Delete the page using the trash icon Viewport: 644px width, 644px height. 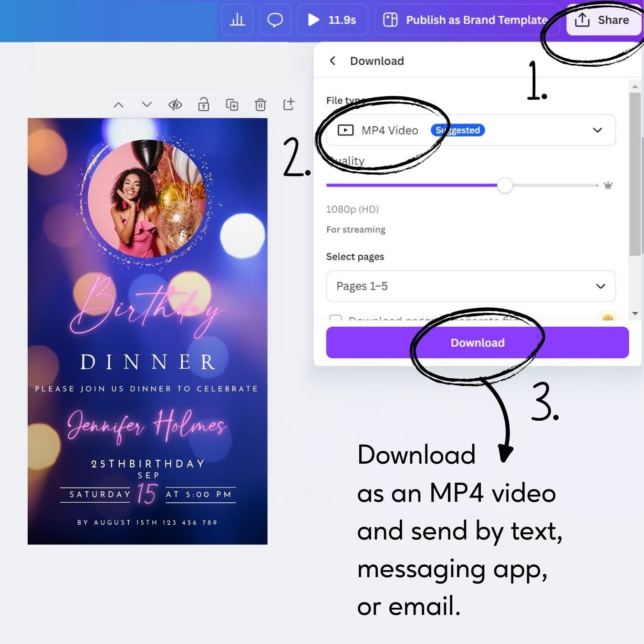click(x=260, y=104)
